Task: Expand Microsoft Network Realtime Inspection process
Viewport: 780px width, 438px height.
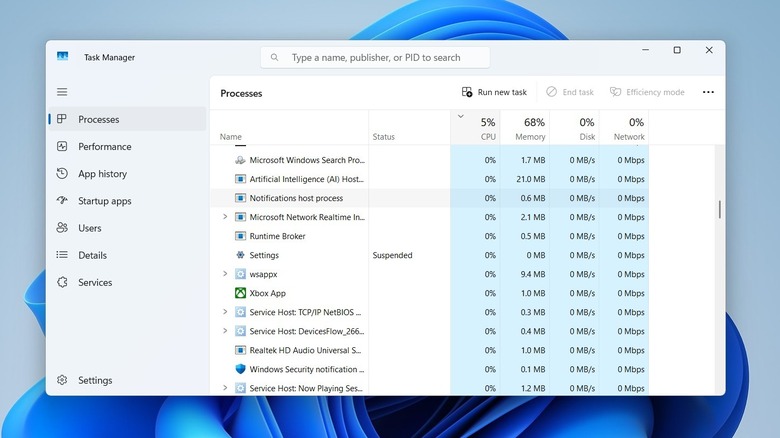Action: tap(225, 217)
